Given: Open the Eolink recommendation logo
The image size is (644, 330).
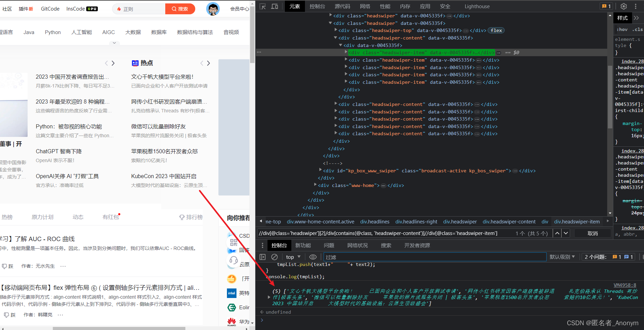Looking at the screenshot, I should (232, 308).
